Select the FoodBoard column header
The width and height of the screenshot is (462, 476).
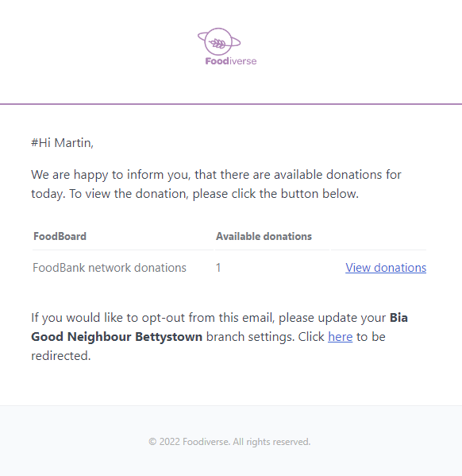click(x=60, y=236)
